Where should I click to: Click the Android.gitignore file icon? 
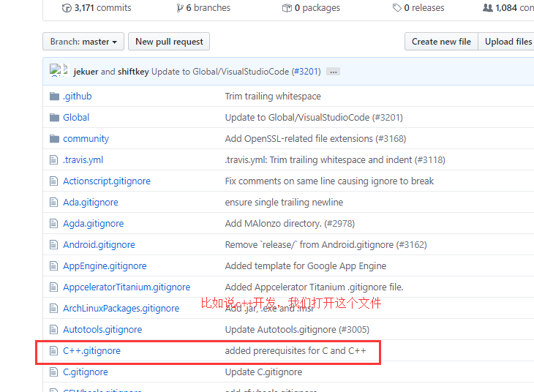pyautogui.click(x=54, y=244)
